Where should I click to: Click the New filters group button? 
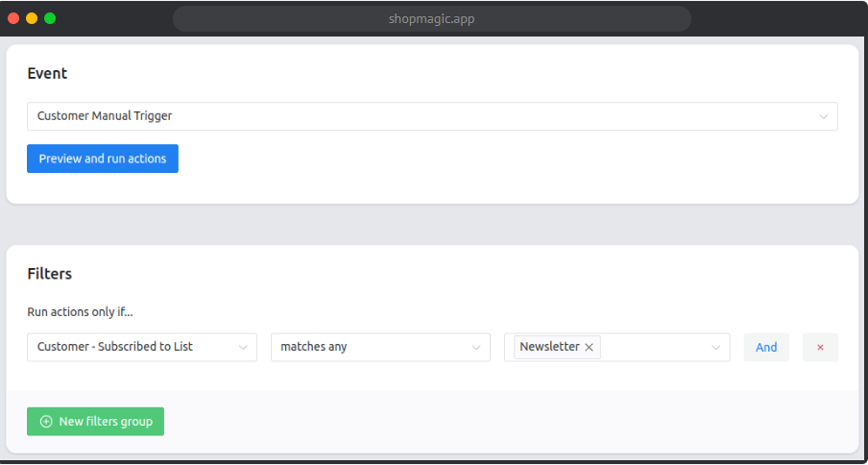coord(95,421)
